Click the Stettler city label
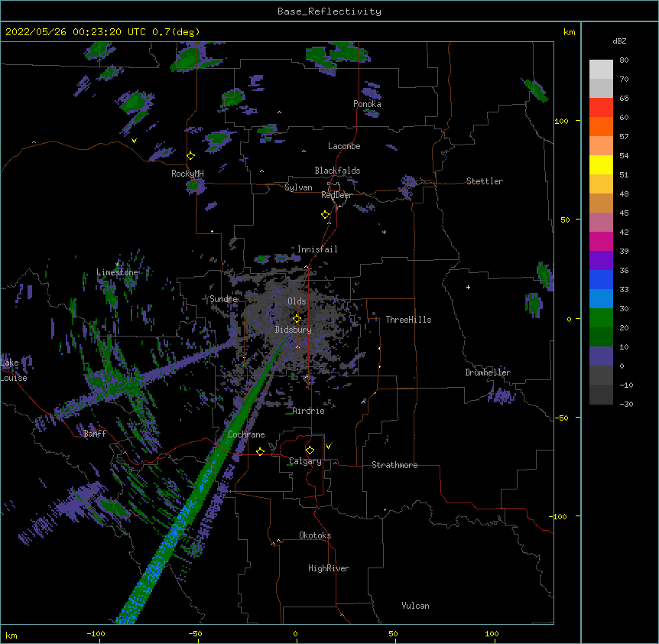 (x=484, y=181)
